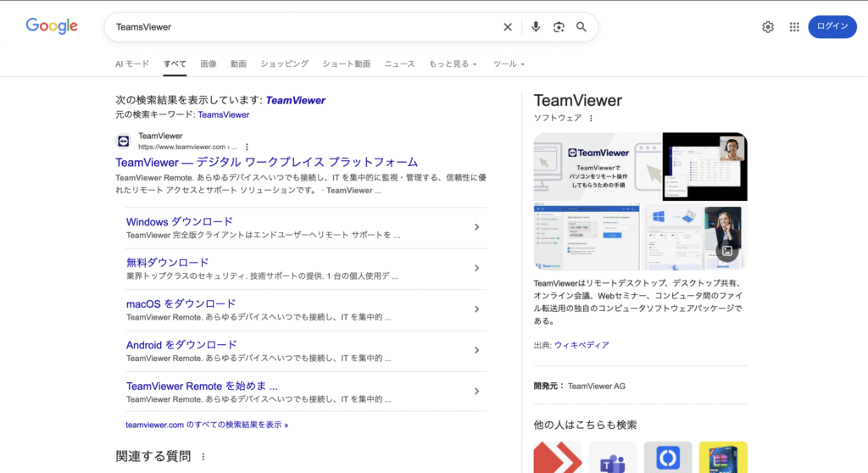
Task: Open more options next to ソフトウェア
Action: point(592,118)
